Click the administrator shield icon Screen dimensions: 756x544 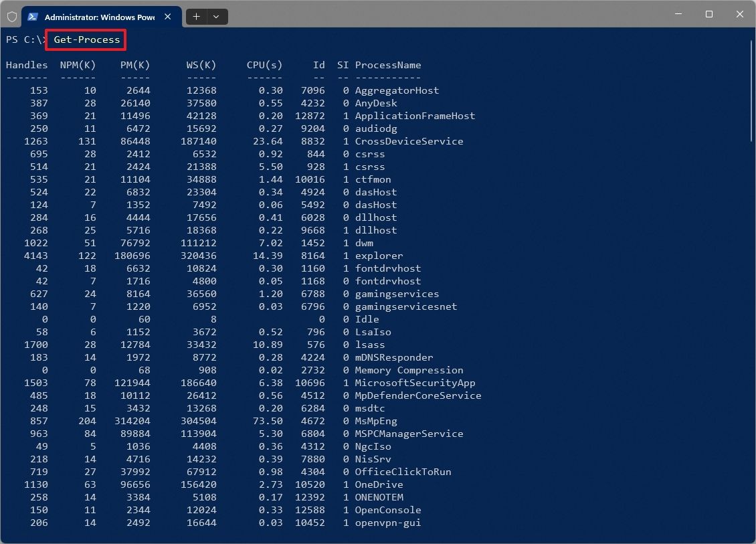coord(11,16)
